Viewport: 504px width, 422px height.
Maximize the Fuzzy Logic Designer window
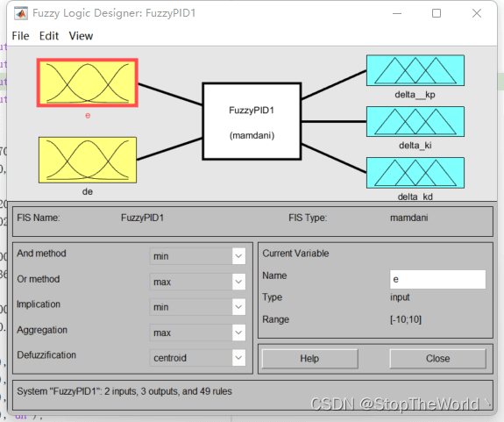437,13
